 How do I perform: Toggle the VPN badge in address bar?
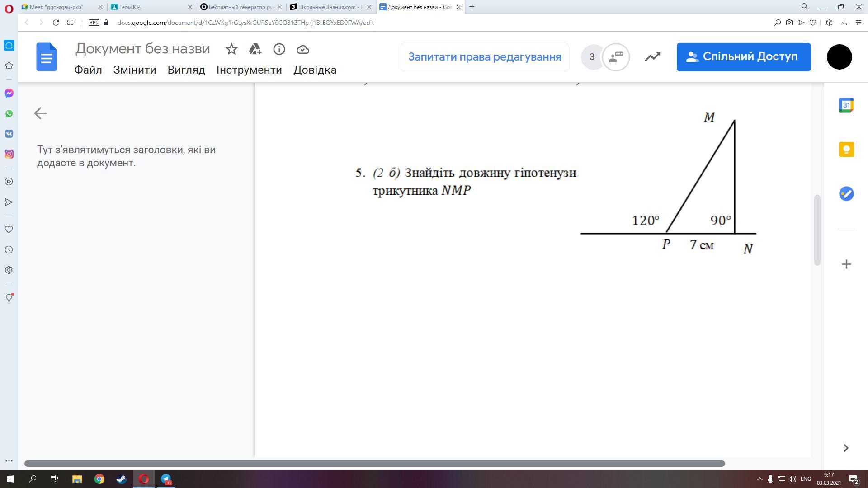pyautogui.click(x=94, y=23)
